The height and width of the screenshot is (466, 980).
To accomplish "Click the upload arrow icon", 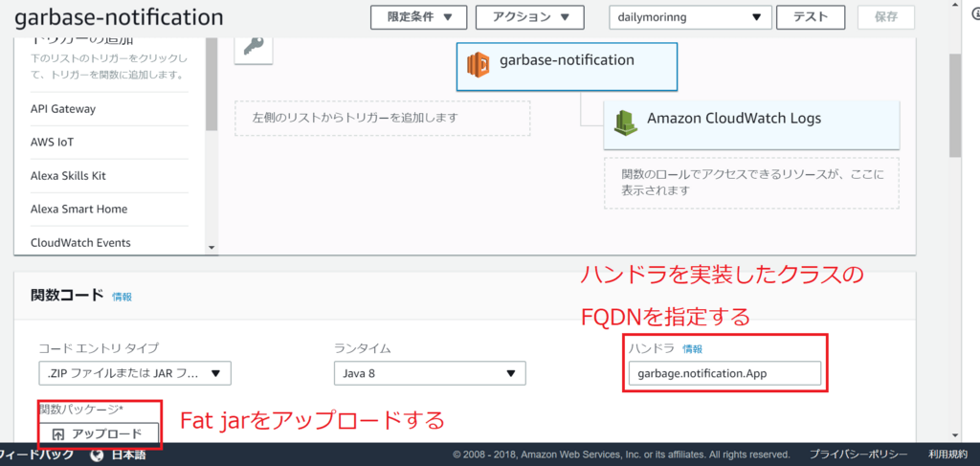I will tap(56, 434).
